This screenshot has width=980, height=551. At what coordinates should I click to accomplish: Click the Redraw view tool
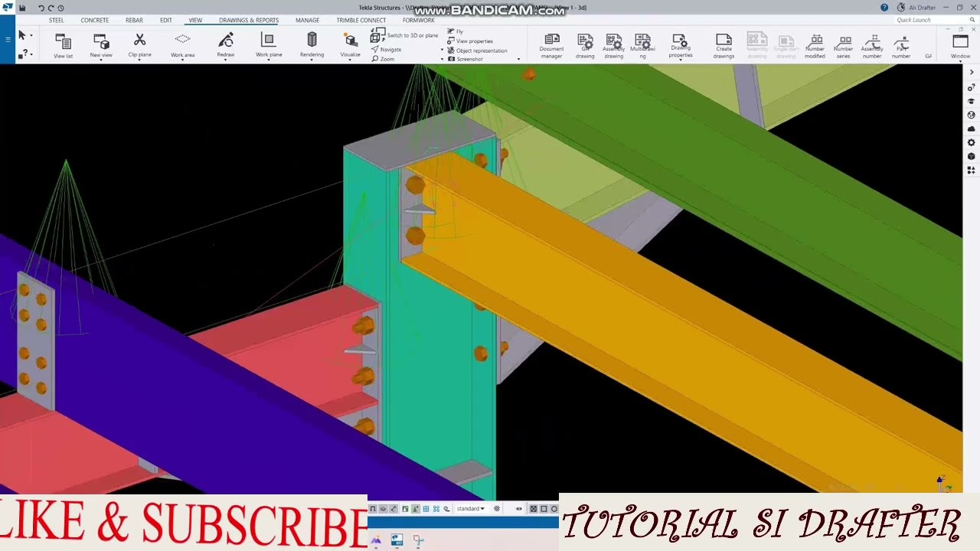click(x=226, y=45)
